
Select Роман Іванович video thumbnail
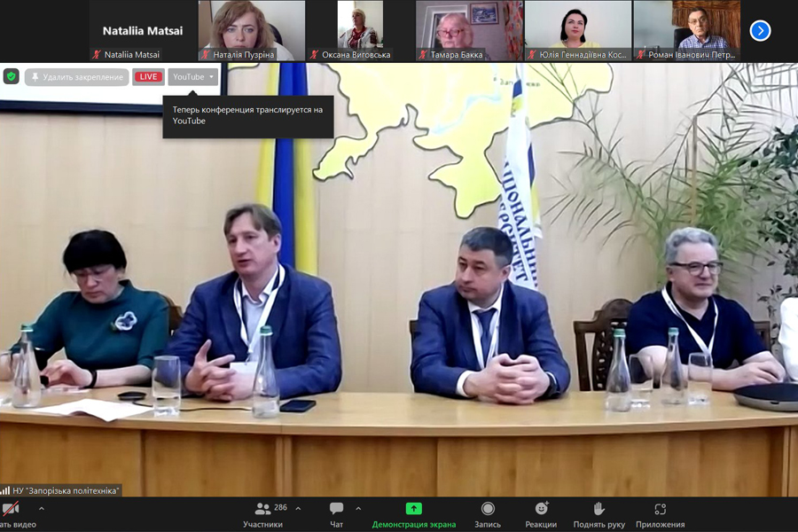pyautogui.click(x=687, y=30)
